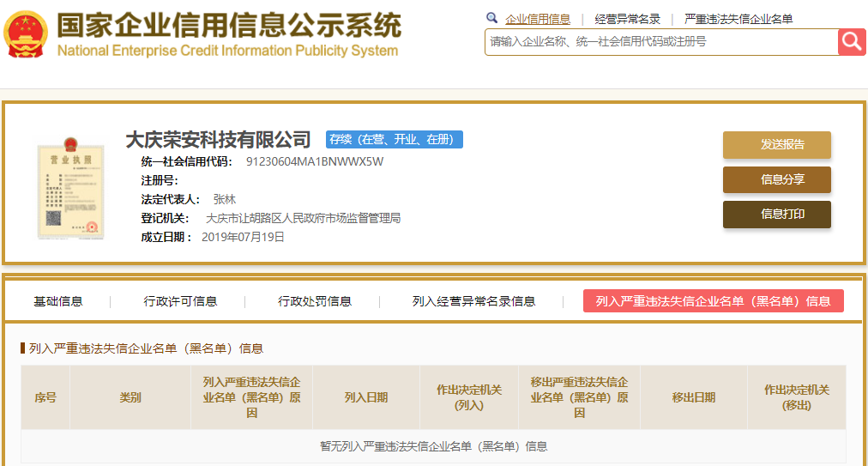
Task: Click the national emblem logo
Action: 26,34
